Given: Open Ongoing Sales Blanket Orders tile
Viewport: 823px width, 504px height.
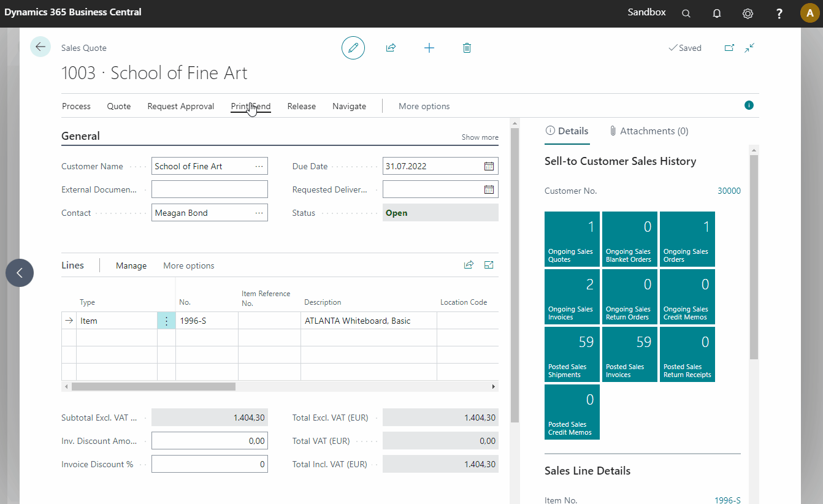Looking at the screenshot, I should (x=630, y=239).
